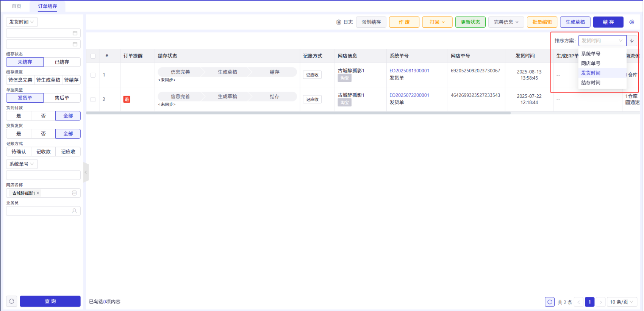Tick the select-all checkbox in table header
The image size is (644, 311).
[x=93, y=56]
